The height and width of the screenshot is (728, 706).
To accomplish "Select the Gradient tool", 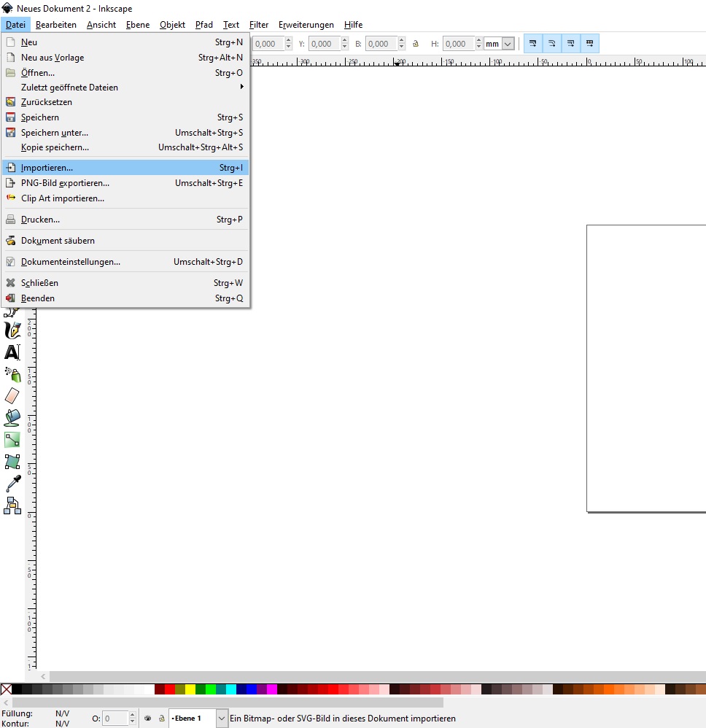I will coord(12,440).
